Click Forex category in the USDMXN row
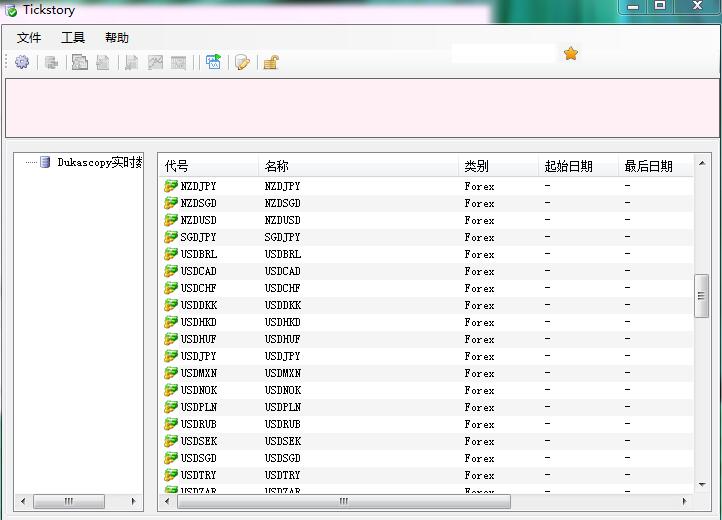Image resolution: width=722 pixels, height=520 pixels. [x=479, y=373]
